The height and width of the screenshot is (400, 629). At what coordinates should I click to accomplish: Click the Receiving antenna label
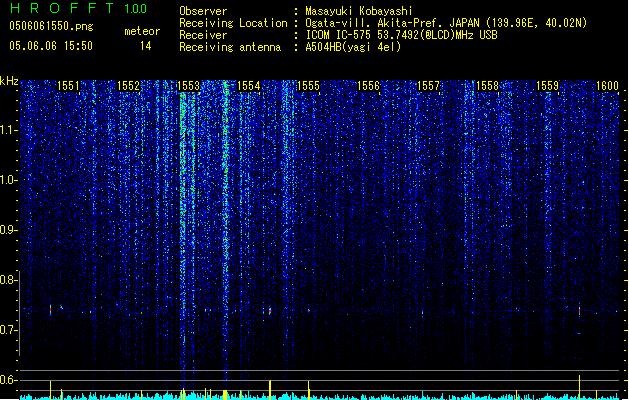[230, 47]
